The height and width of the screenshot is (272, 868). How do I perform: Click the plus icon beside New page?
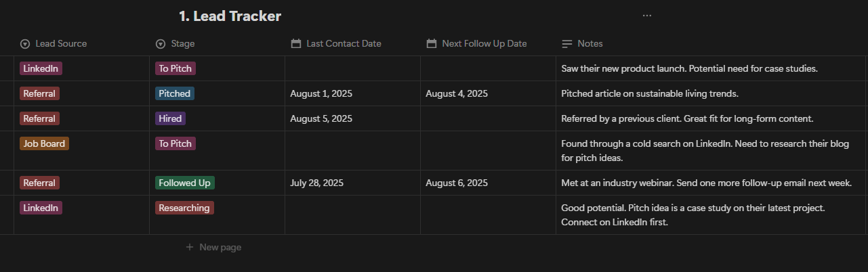pyautogui.click(x=190, y=248)
